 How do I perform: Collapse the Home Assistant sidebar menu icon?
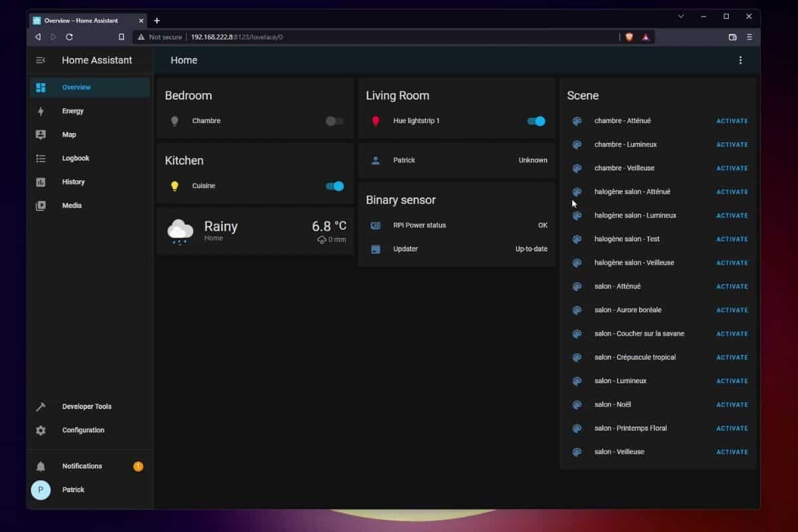[x=41, y=60]
